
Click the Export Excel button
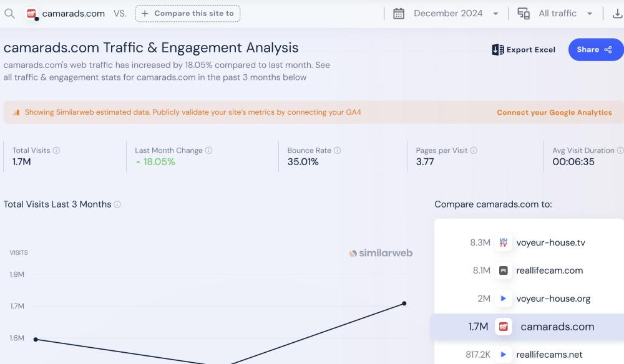point(524,50)
